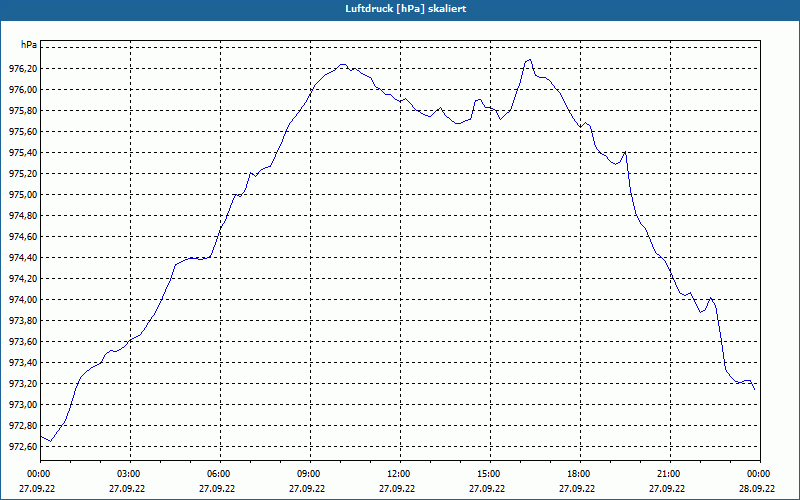Click the 27.09.22 date beneath 03:00
The height and width of the screenshot is (500, 800).
pos(127,488)
